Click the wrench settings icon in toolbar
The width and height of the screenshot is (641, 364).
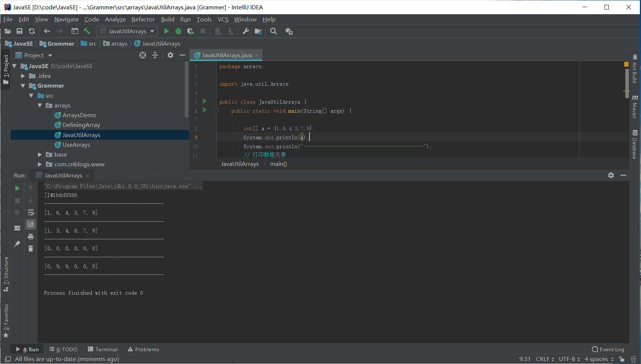click(246, 31)
